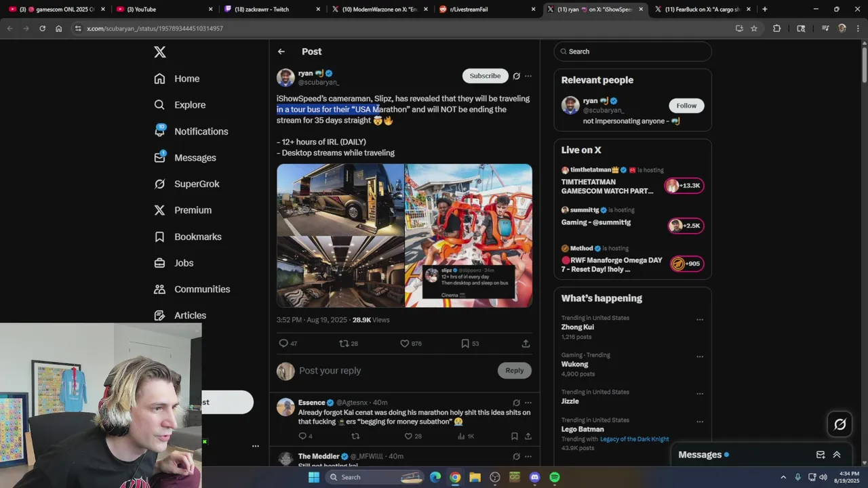Image resolution: width=868 pixels, height=488 pixels.
Task: Bookmark this page with star icon
Action: pyautogui.click(x=754, y=28)
